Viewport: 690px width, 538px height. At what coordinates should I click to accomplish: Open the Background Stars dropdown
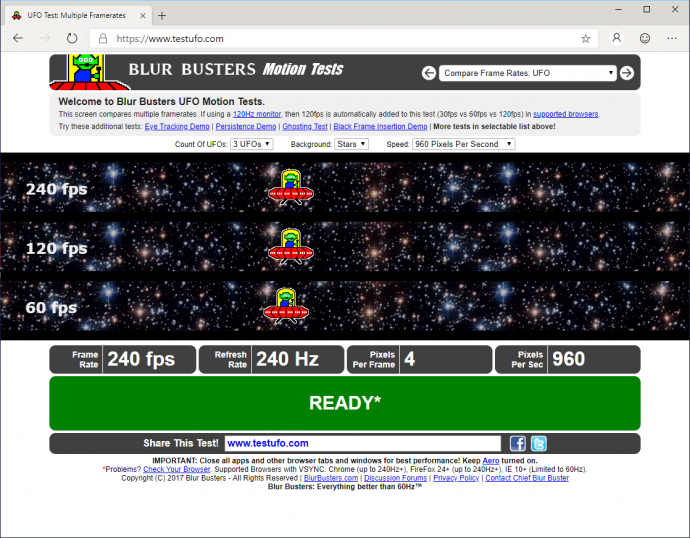click(x=349, y=144)
